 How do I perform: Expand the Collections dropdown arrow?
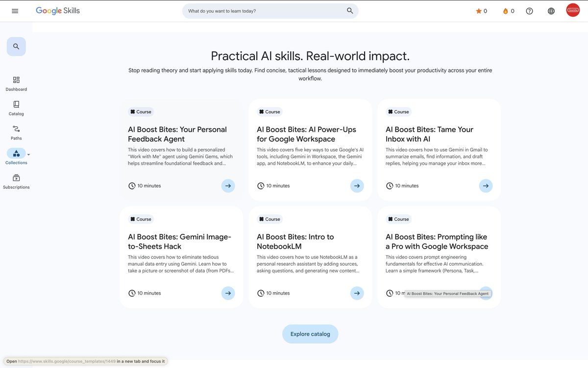28,154
